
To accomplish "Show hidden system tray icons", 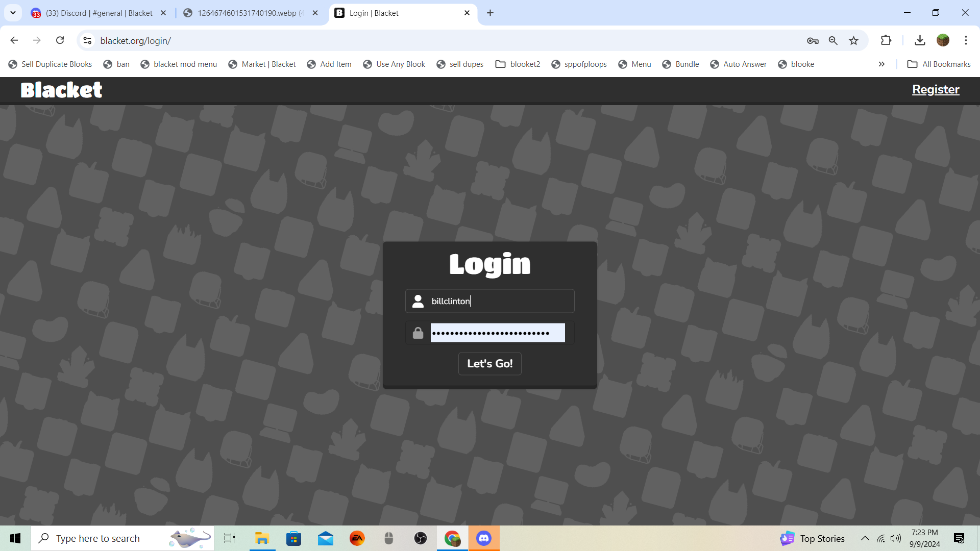I will 865,538.
